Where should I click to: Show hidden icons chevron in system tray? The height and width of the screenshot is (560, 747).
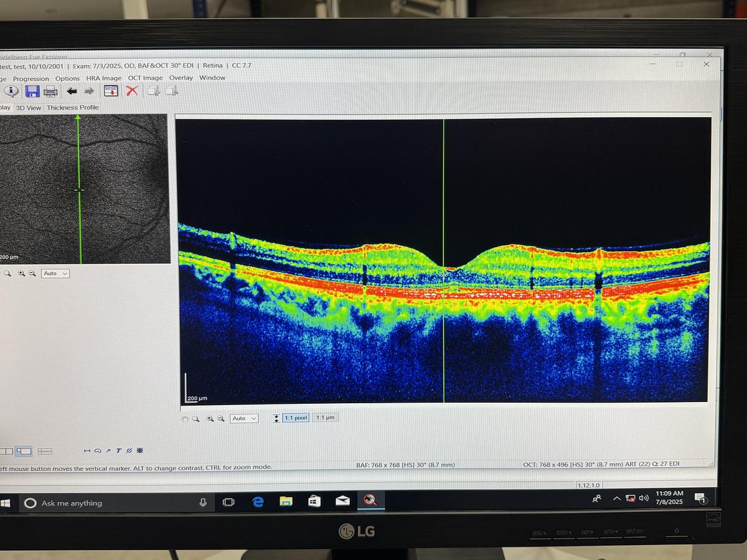[x=616, y=498]
